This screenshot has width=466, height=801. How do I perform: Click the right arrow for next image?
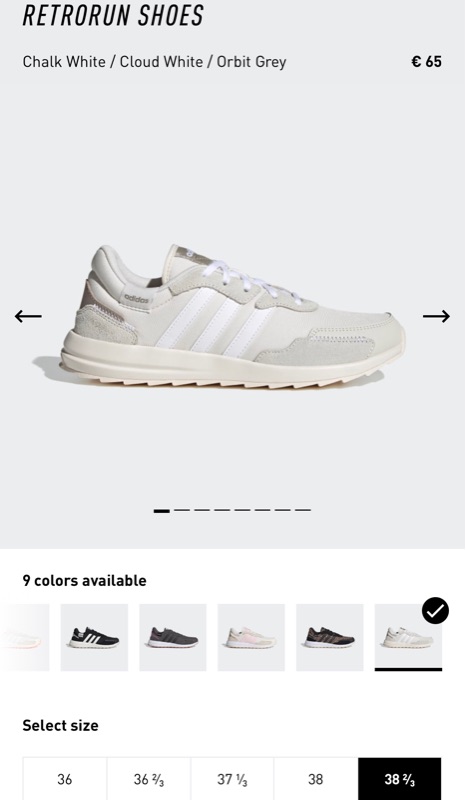[x=436, y=316]
